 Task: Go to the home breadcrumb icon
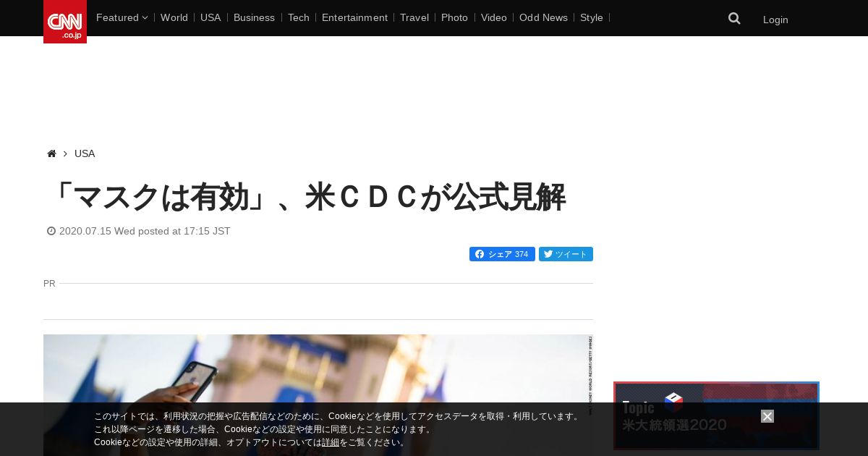pyautogui.click(x=51, y=153)
